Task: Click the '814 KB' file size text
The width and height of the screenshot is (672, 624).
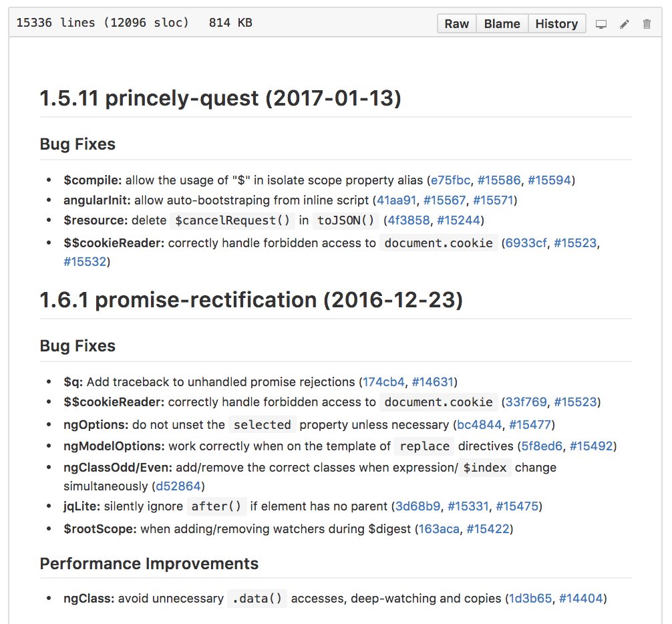Action: pyautogui.click(x=230, y=23)
